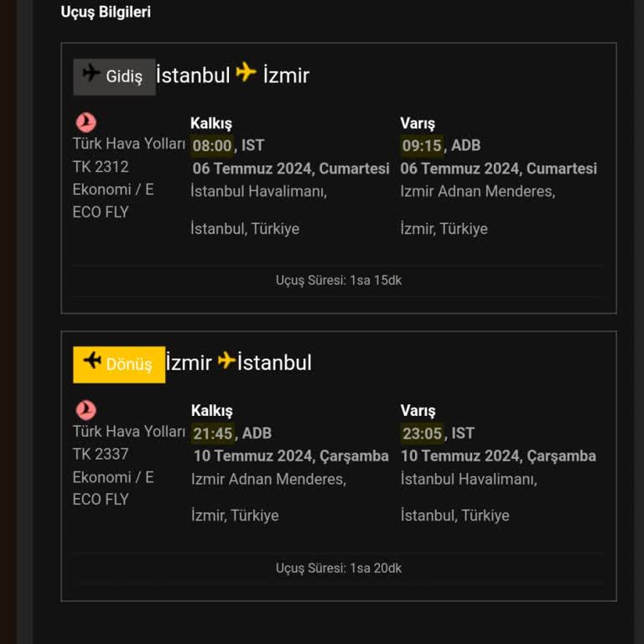
Task: Select the Gidiş label text
Action: click(124, 77)
